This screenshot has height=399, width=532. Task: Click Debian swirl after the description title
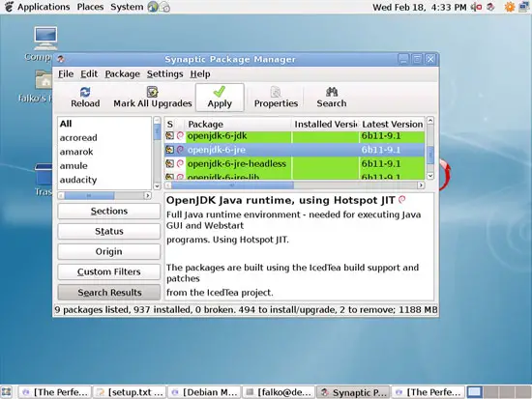402,200
